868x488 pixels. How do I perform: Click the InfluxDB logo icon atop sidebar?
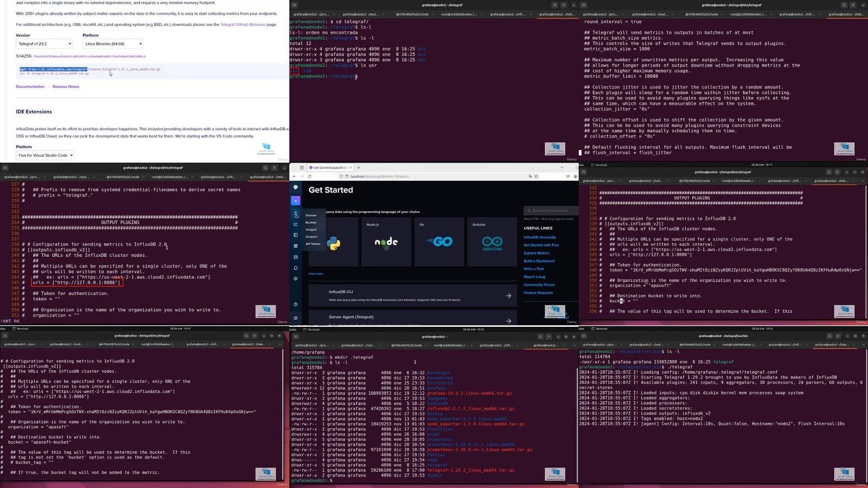pyautogui.click(x=296, y=187)
